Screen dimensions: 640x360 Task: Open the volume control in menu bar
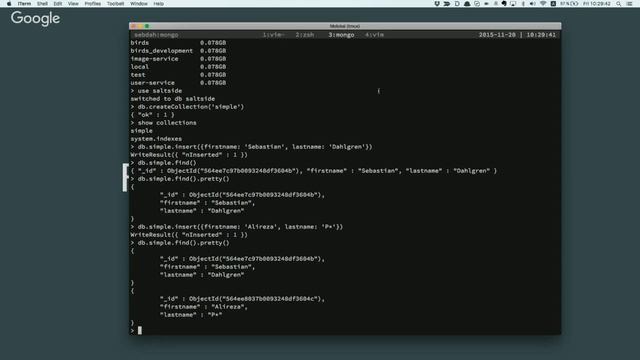pos(533,4)
